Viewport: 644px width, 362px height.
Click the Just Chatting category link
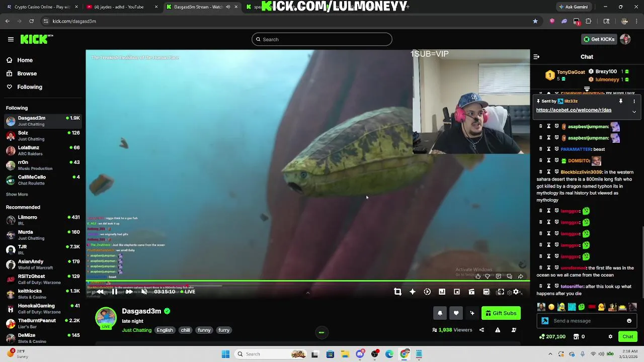pos(136,330)
